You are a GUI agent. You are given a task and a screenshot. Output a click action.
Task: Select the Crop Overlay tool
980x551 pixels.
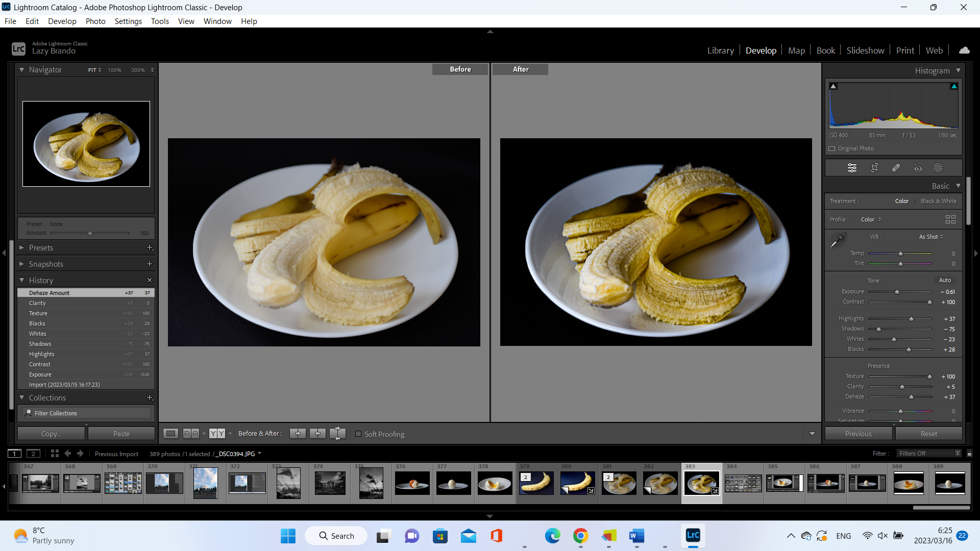coord(874,168)
